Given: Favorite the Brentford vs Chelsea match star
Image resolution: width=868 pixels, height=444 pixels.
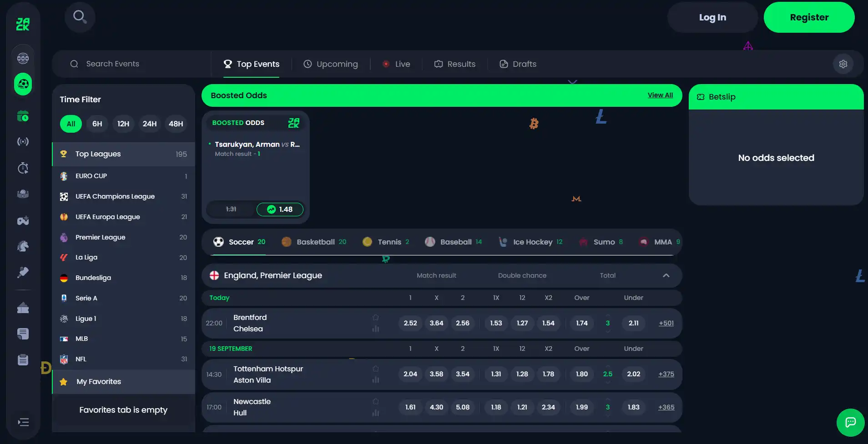Looking at the screenshot, I should [x=375, y=317].
